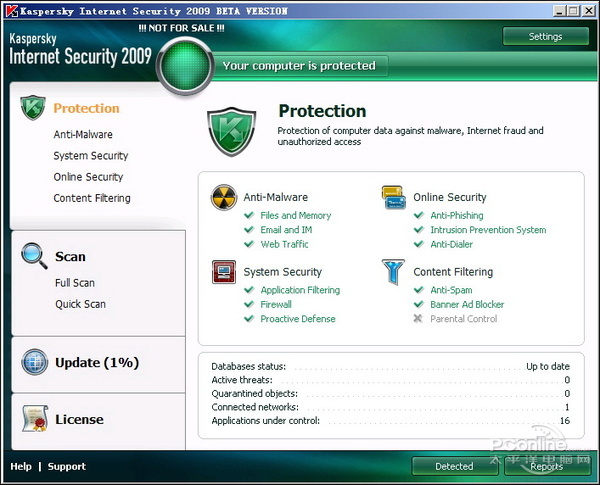Viewport: 600px width, 485px height.
Task: Click the Online Security group heading
Action: click(450, 197)
